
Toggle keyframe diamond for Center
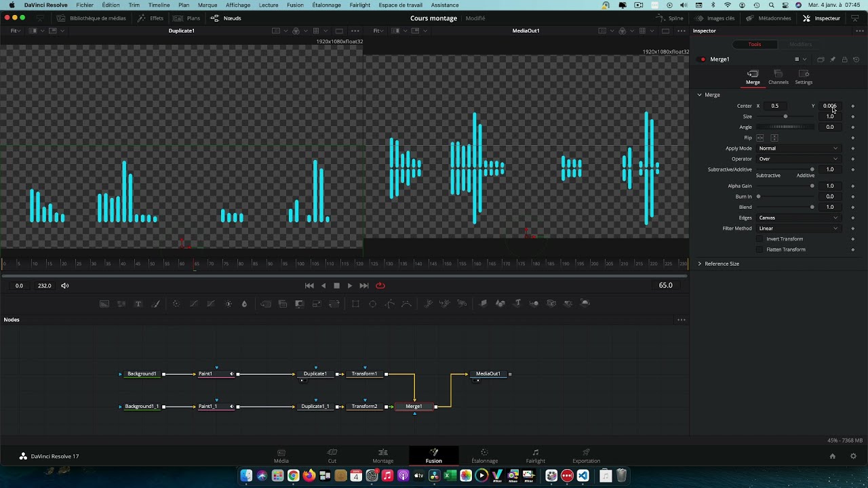853,106
